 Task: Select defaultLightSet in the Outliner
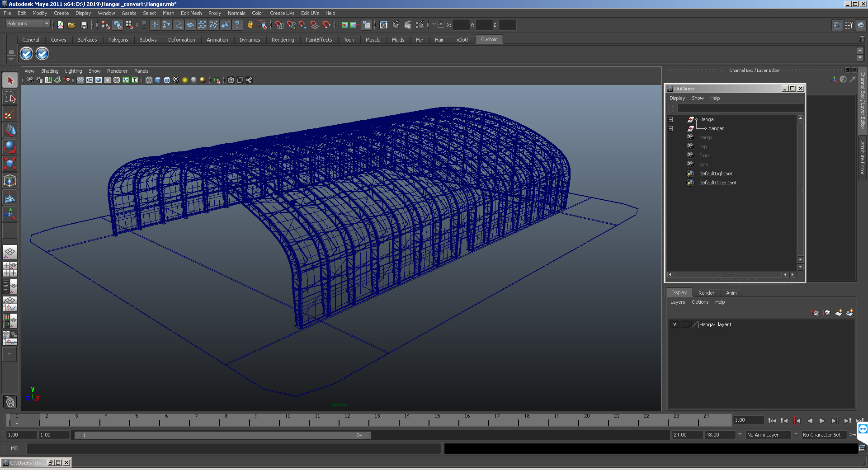(x=716, y=174)
